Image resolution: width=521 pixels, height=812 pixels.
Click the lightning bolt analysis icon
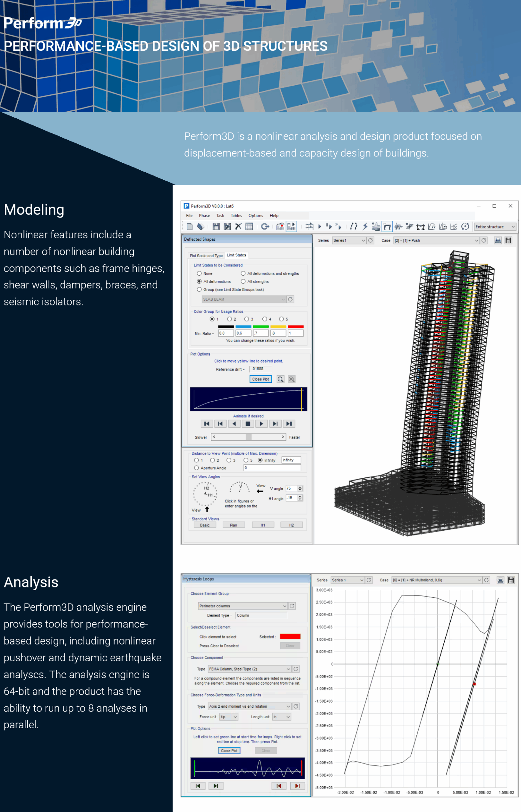click(x=365, y=226)
